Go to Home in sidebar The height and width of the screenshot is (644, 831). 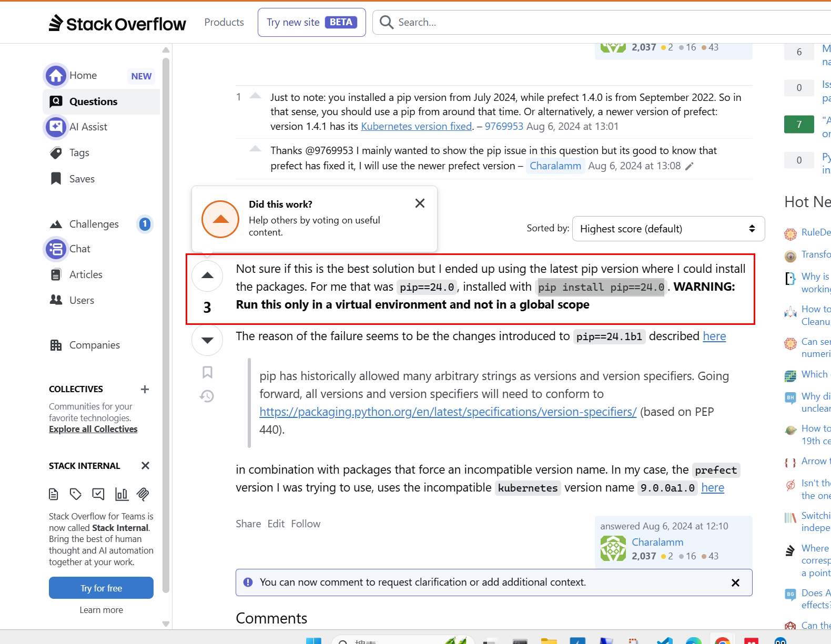coord(83,75)
